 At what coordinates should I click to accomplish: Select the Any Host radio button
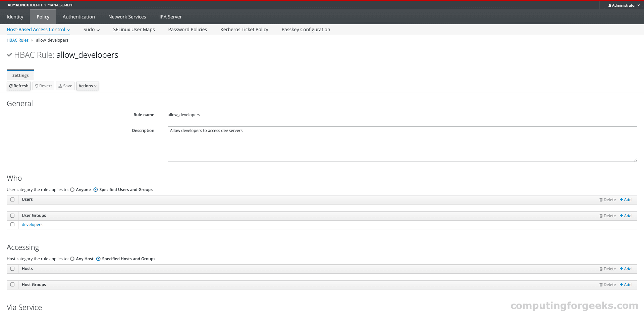point(72,259)
